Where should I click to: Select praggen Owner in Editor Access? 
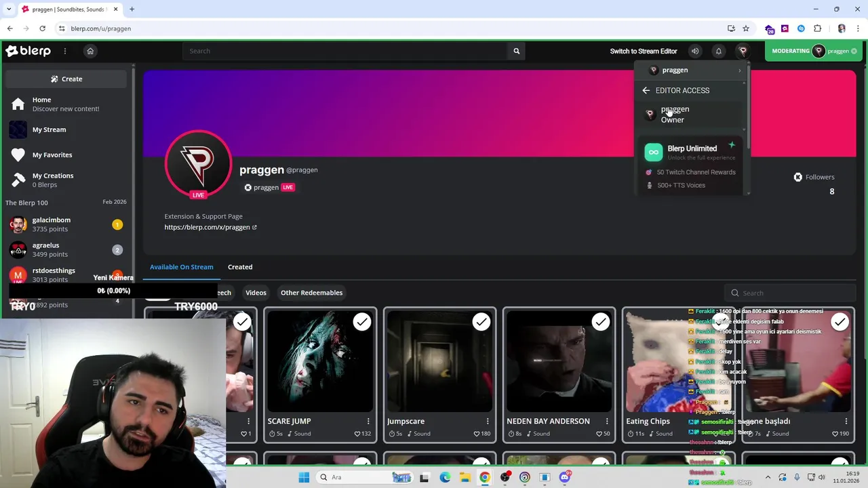pyautogui.click(x=690, y=115)
